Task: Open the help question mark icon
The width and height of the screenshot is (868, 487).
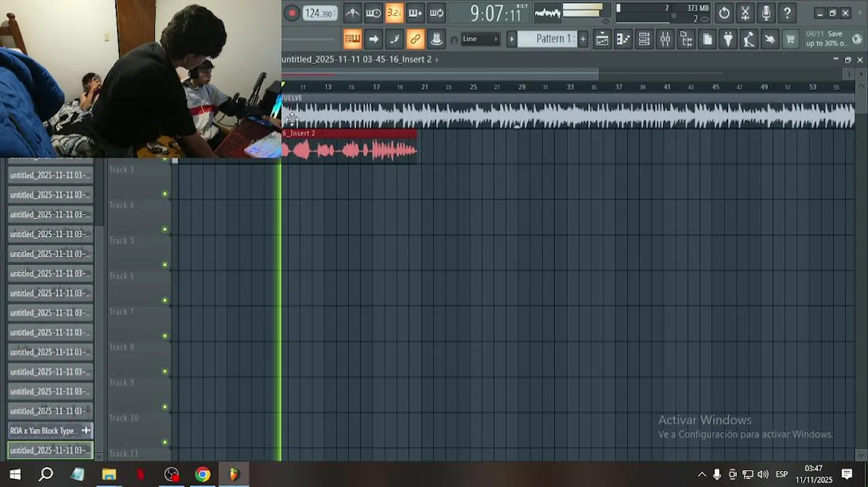Action: pyautogui.click(x=787, y=13)
